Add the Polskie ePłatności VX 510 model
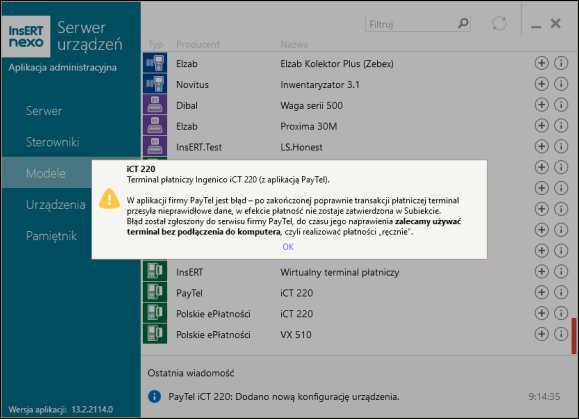579x419 pixels. [x=541, y=334]
